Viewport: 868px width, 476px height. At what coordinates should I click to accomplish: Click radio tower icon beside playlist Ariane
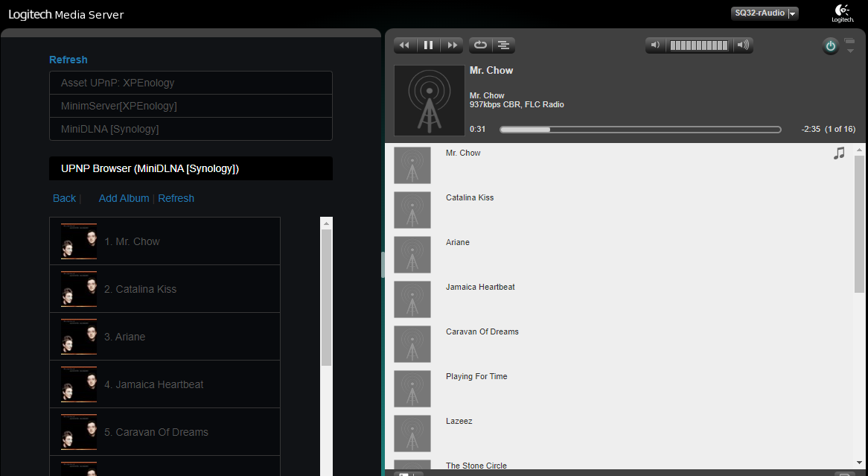[412, 255]
